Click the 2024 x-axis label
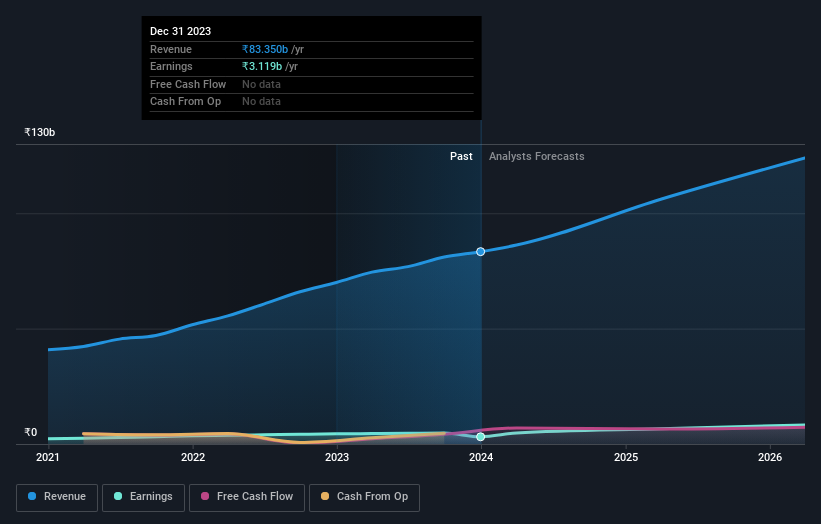The height and width of the screenshot is (524, 821). [x=481, y=457]
